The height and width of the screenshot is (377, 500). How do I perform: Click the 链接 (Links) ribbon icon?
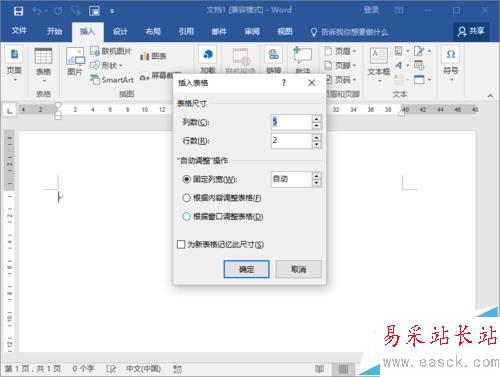(x=274, y=54)
